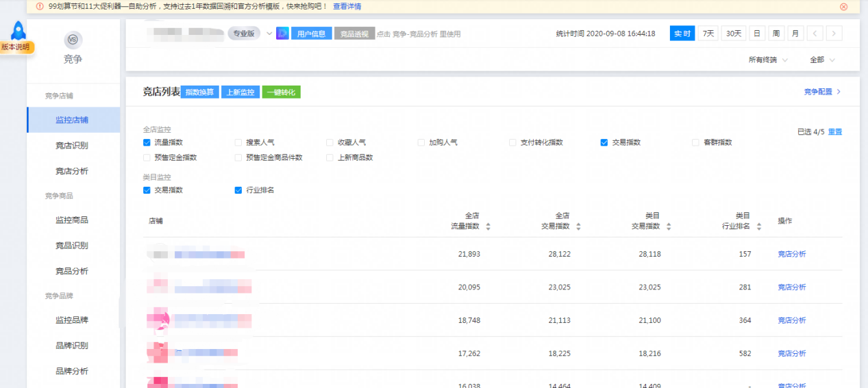Open 竞店分析 for the rank 281 shop
This screenshot has width=868, height=388.
click(x=792, y=287)
